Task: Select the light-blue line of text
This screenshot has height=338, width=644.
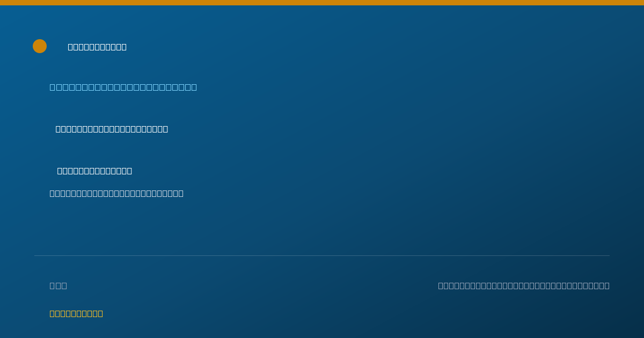Action: tap(123, 87)
